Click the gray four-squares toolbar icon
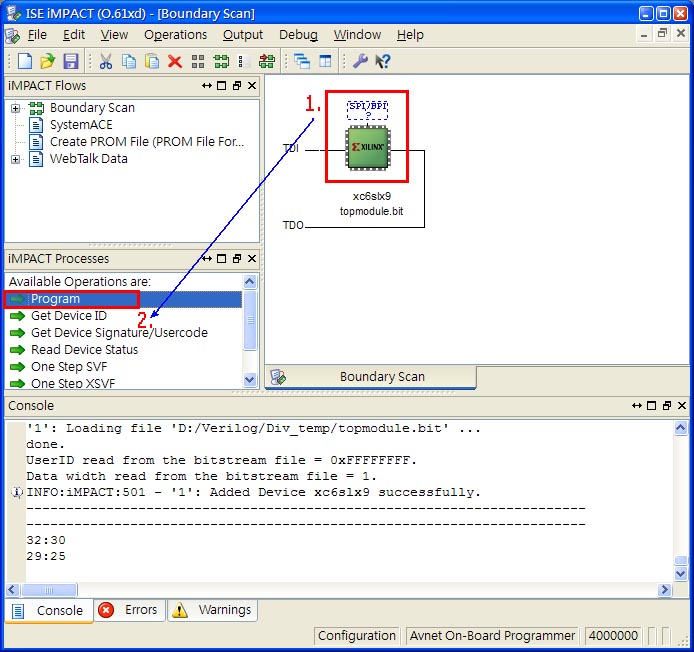This screenshot has width=694, height=652. [198, 62]
